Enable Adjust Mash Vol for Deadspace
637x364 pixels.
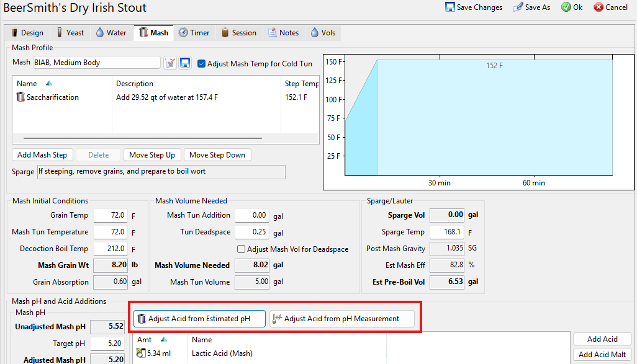(x=242, y=249)
